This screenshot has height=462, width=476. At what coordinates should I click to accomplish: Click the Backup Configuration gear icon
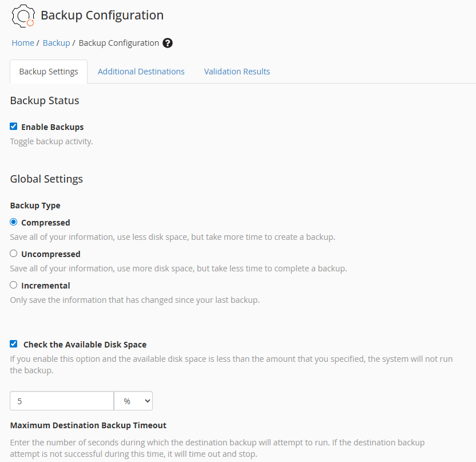pos(23,15)
